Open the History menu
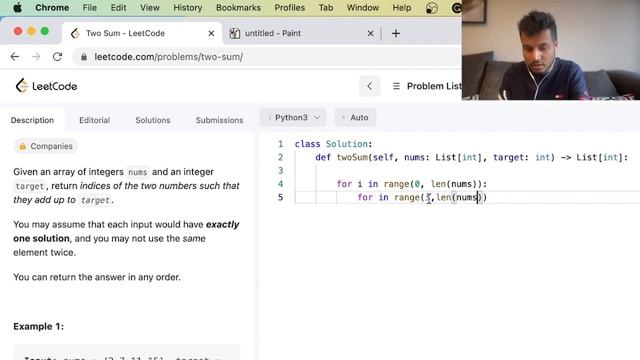The width and height of the screenshot is (640, 360). (187, 8)
